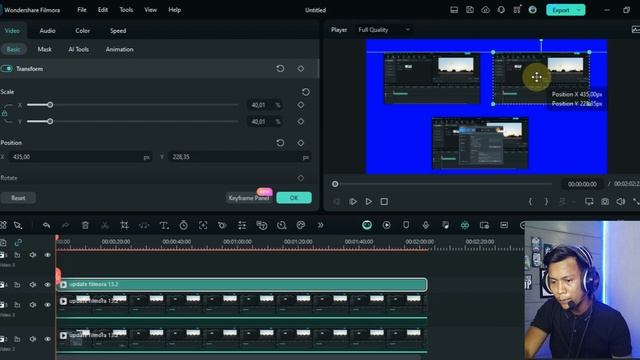Image resolution: width=640 pixels, height=360 pixels.
Task: Open the Edit menu
Action: (103, 10)
